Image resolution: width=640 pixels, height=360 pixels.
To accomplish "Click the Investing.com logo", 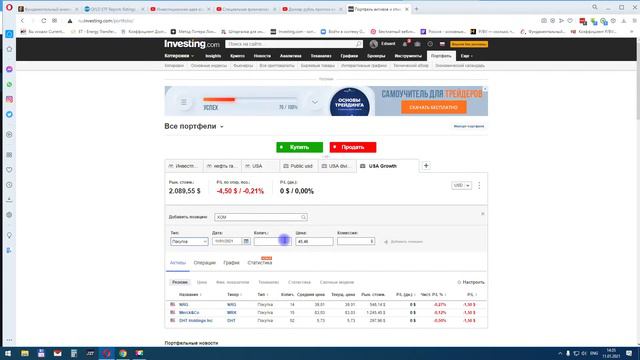I will tap(192, 44).
